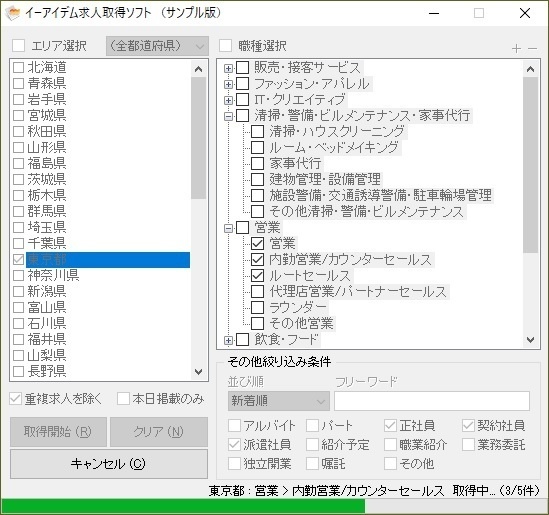Click the prefecture list scroll-up arrow

tap(199, 69)
